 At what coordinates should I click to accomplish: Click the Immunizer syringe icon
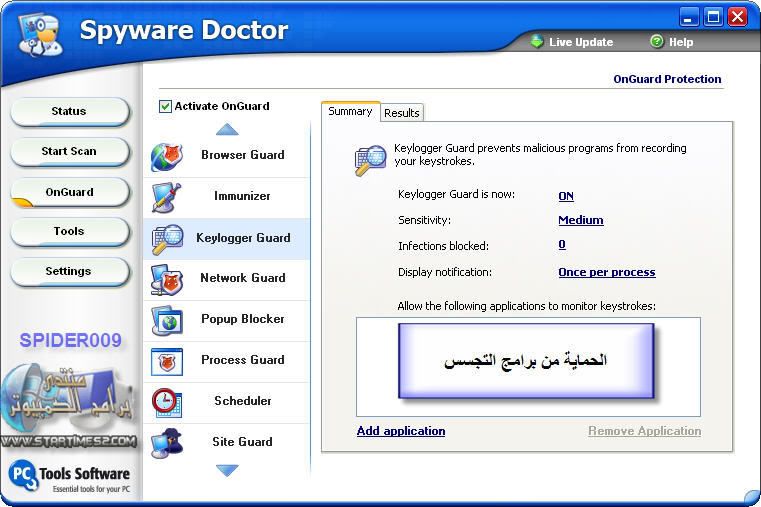[166, 197]
